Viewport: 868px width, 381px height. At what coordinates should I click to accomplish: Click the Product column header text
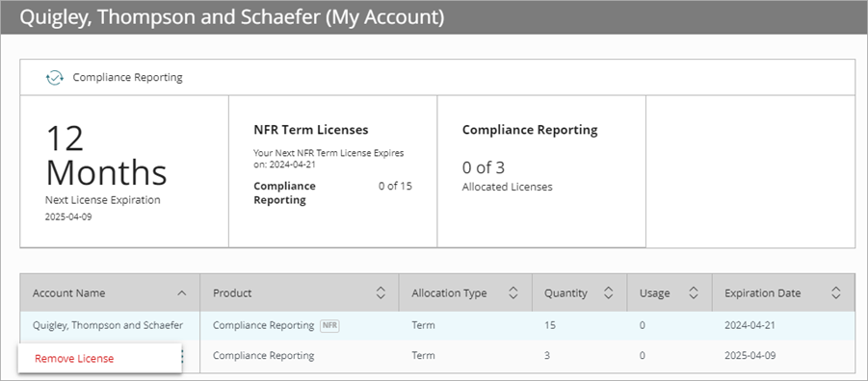coord(232,293)
